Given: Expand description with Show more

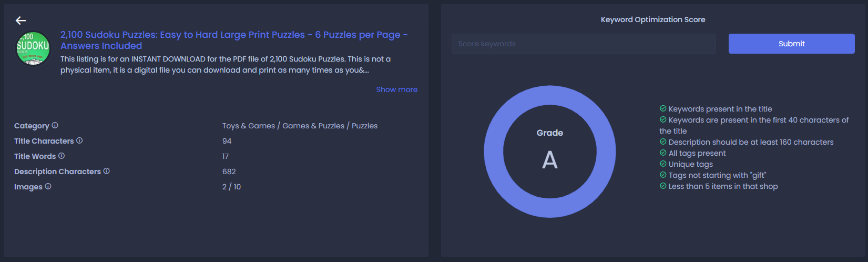Looking at the screenshot, I should click(397, 89).
